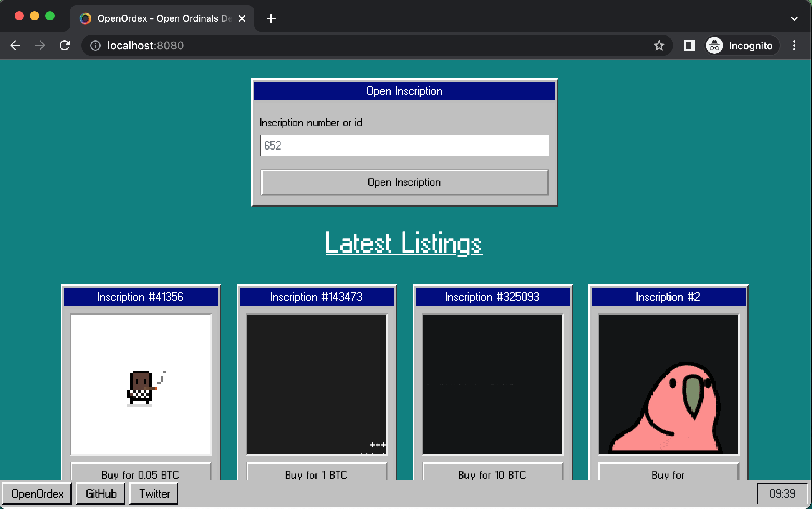This screenshot has height=509, width=812.
Task: Click the Inscription number or id label
Action: [311, 123]
